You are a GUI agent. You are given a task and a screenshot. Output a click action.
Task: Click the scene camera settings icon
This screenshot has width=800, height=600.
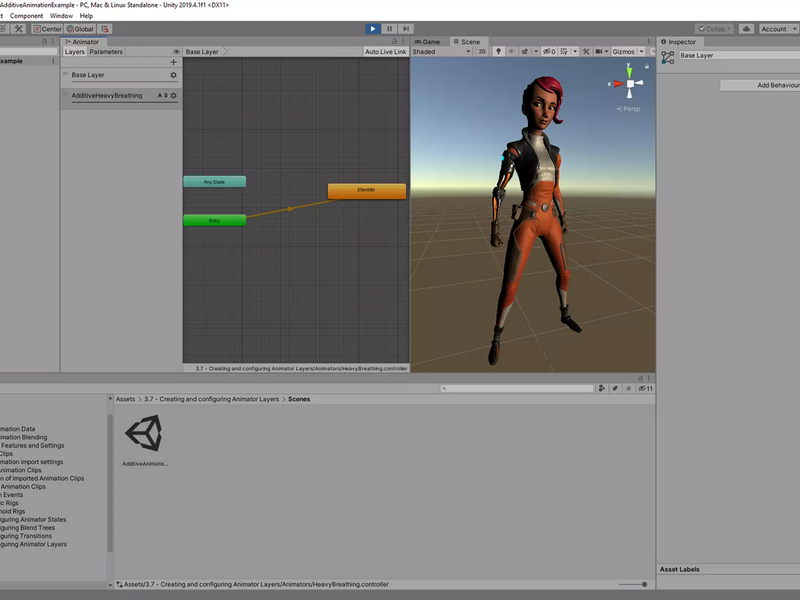(x=598, y=52)
